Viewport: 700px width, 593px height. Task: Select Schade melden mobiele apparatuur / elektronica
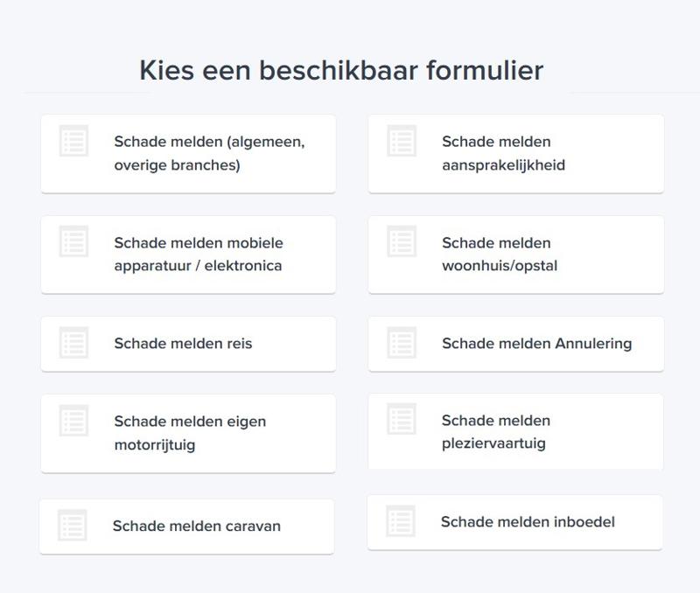(199, 255)
